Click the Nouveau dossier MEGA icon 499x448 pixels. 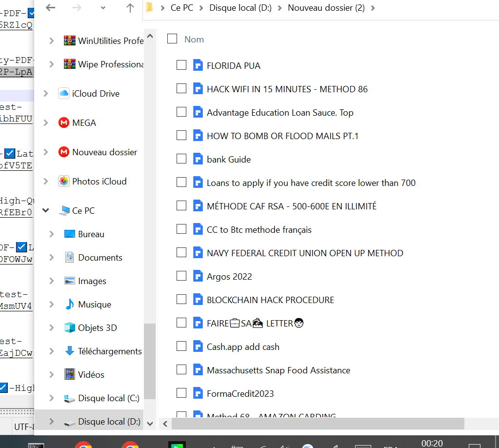pos(64,152)
